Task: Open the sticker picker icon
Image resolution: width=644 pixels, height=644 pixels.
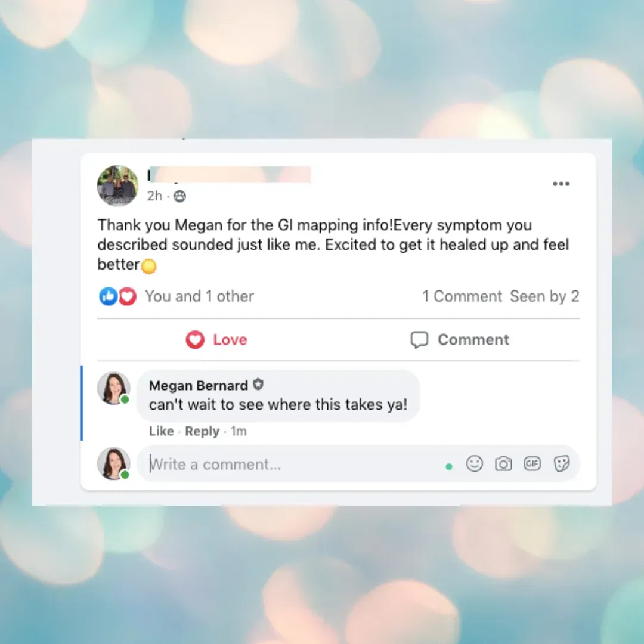Action: click(x=561, y=464)
